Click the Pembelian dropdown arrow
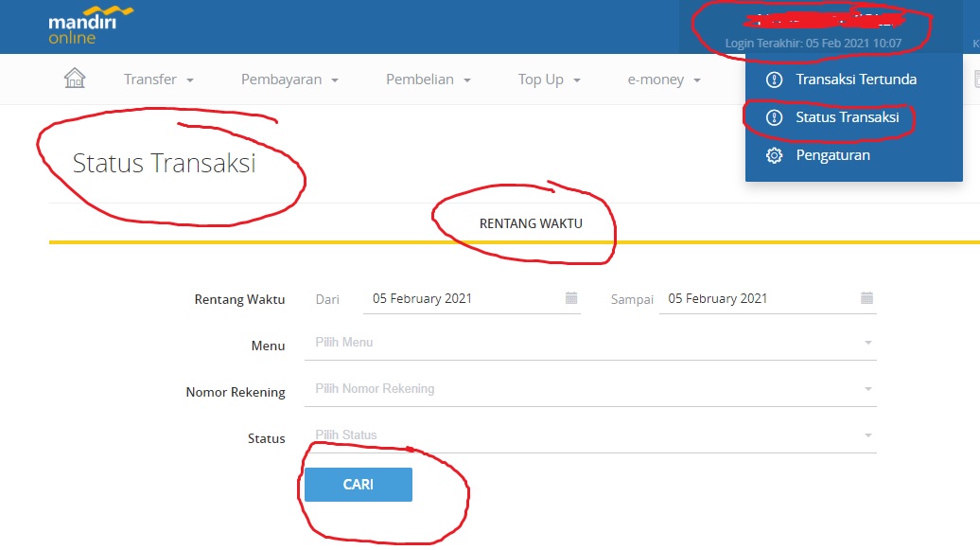This screenshot has width=980, height=550. [x=467, y=80]
